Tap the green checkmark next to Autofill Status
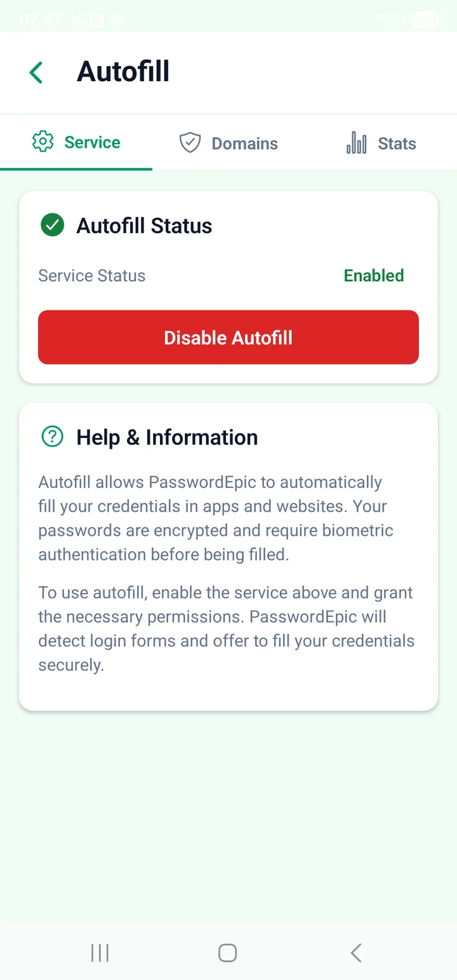The width and height of the screenshot is (457, 980). tap(52, 225)
